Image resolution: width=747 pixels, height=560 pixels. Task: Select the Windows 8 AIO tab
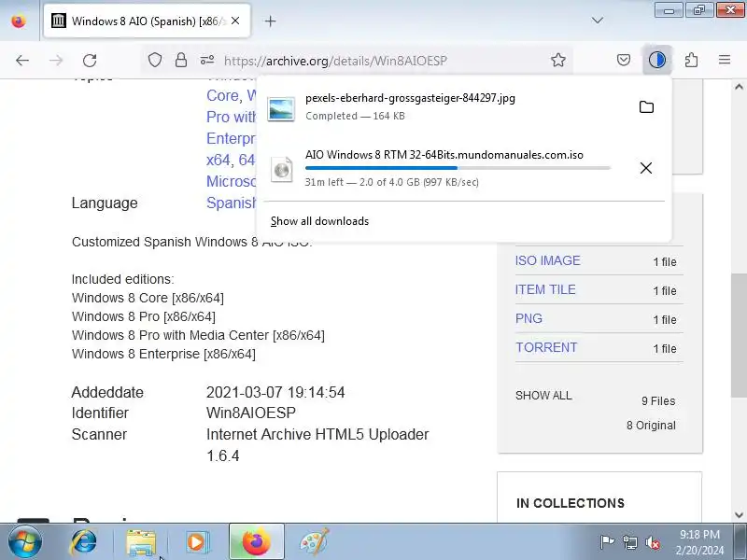click(147, 21)
